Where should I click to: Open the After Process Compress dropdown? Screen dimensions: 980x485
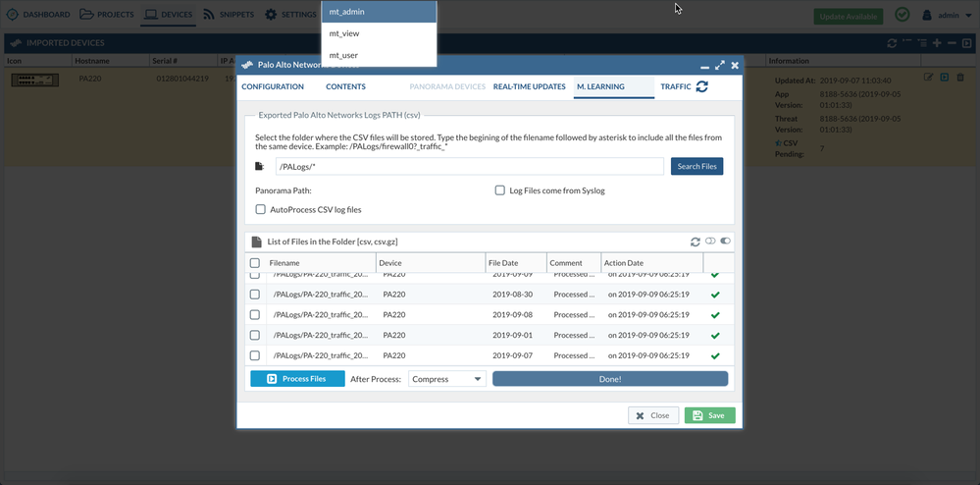pyautogui.click(x=447, y=379)
